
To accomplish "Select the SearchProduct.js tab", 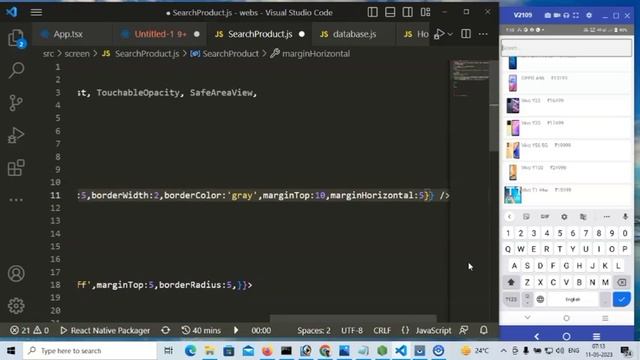I will [x=260, y=34].
